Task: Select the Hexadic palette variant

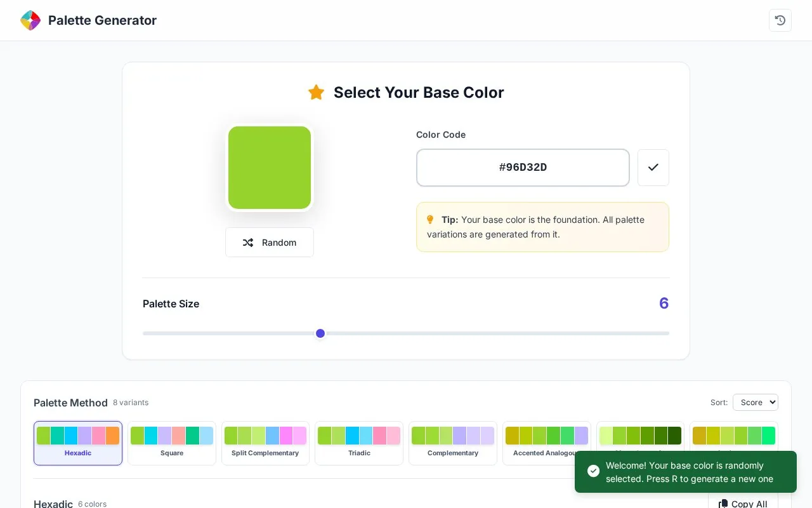Action: (78, 443)
